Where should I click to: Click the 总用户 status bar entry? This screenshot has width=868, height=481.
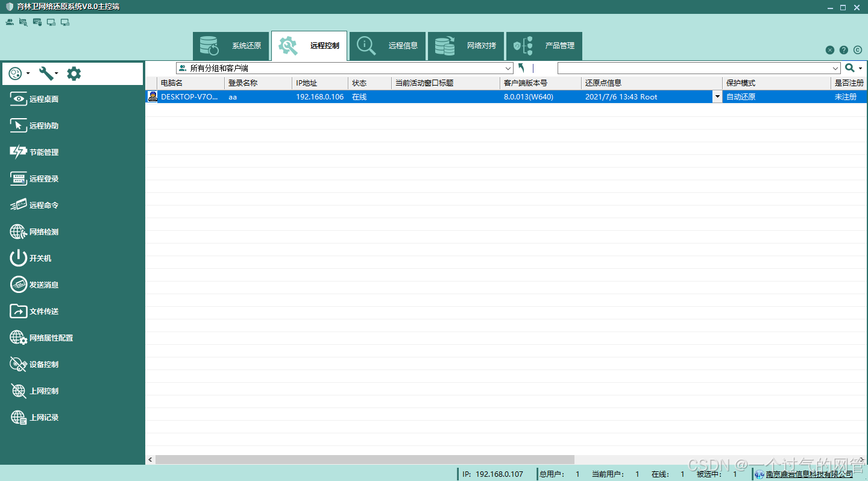560,474
